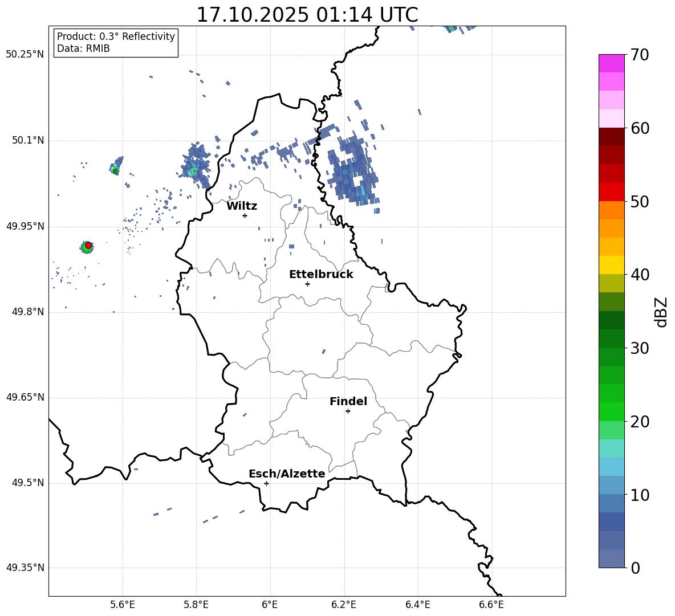This screenshot has width=675, height=616.
Task: Click the colorbar 60 tick label
Action: (640, 128)
